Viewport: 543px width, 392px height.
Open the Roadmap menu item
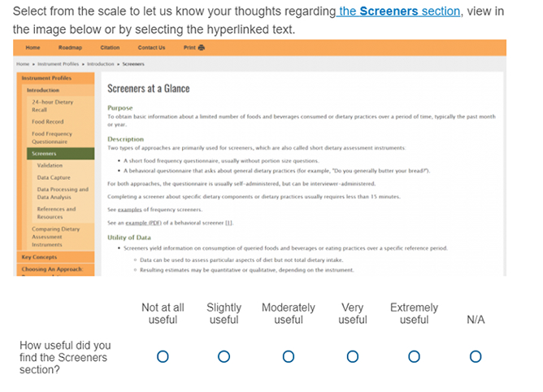coord(70,48)
